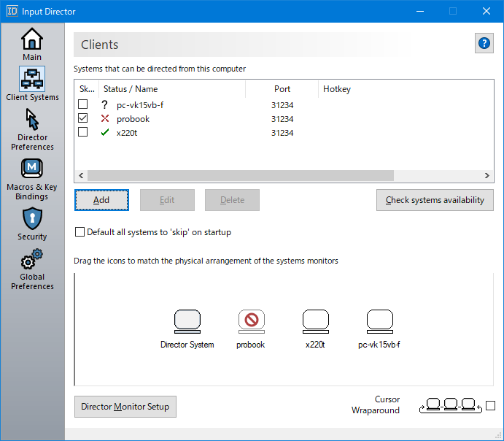504x441 pixels.
Task: Switch to Client Systems section
Action: point(32,79)
